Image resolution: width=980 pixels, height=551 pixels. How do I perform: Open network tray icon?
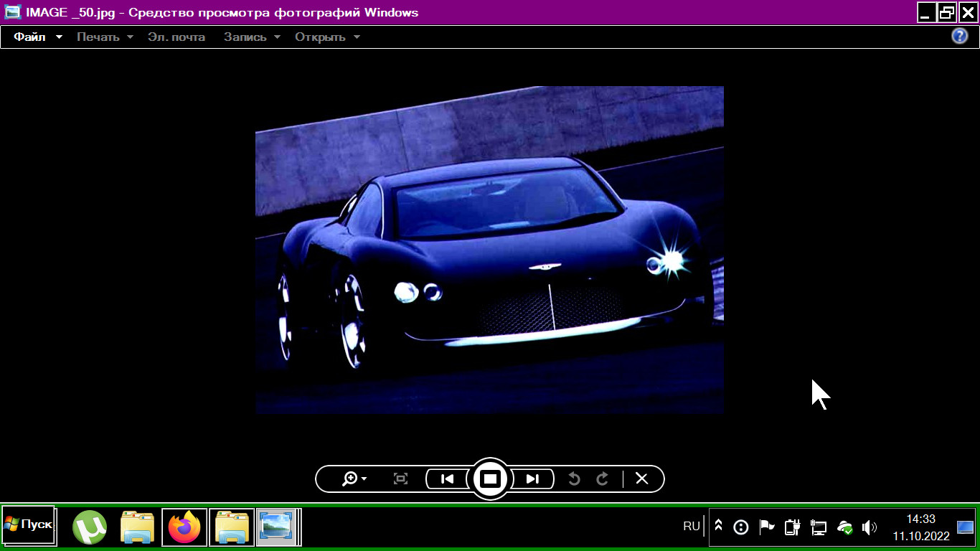point(818,527)
